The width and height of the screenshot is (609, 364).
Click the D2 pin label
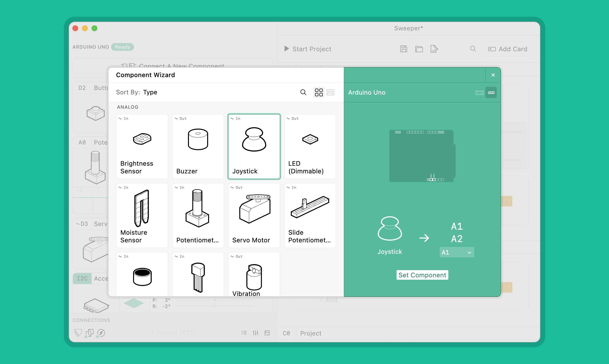tap(82, 88)
